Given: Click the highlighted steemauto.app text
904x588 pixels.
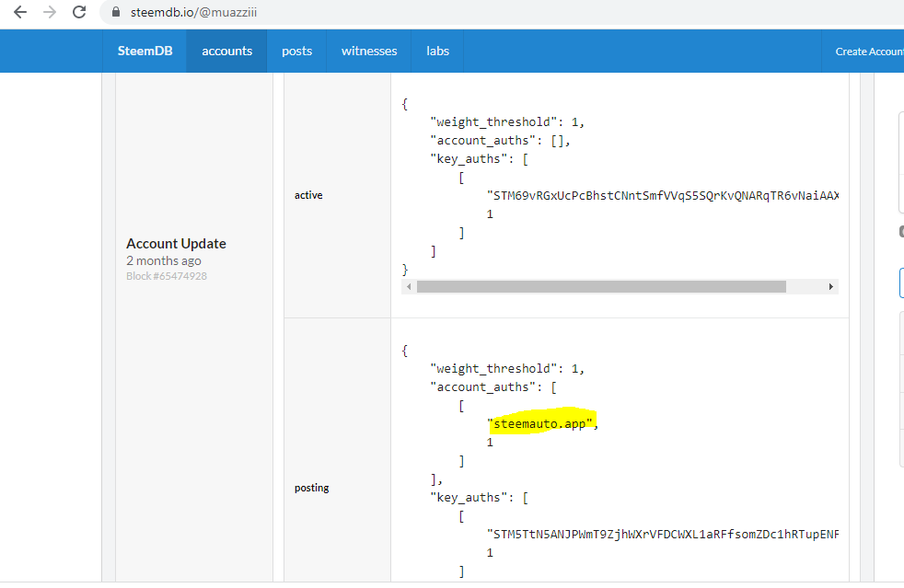Looking at the screenshot, I should pyautogui.click(x=542, y=423).
